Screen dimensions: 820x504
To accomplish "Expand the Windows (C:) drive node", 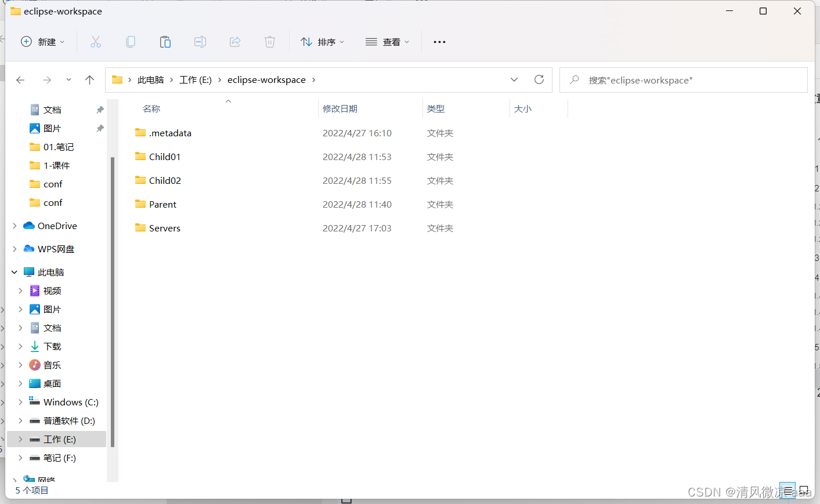I will coord(20,402).
